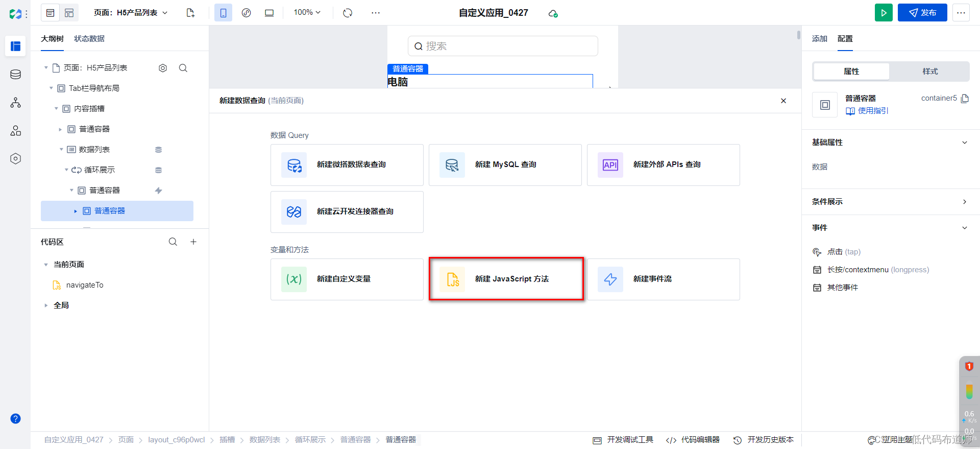980x449 pixels.
Task: Click the canvas 搜索 input field
Action: pyautogui.click(x=503, y=46)
